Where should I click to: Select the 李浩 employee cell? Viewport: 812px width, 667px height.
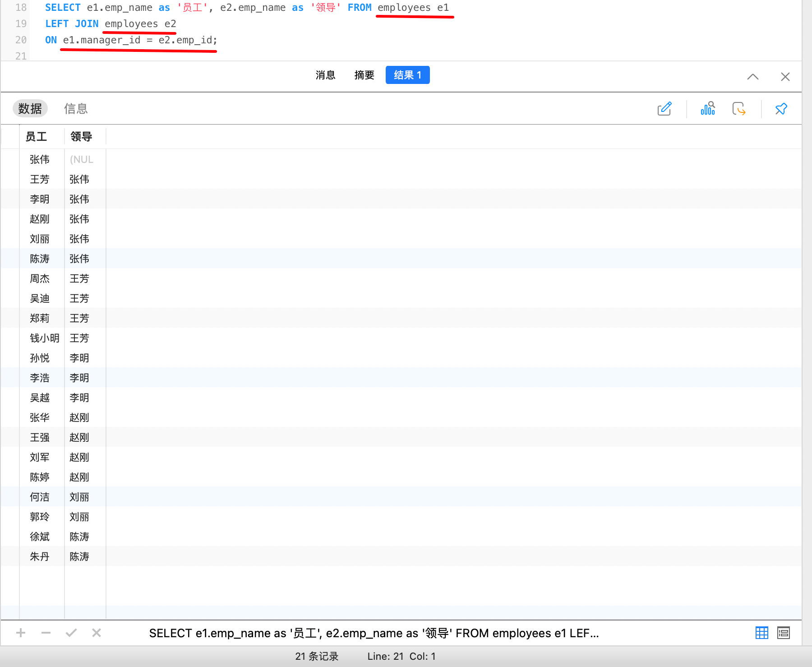coord(42,378)
